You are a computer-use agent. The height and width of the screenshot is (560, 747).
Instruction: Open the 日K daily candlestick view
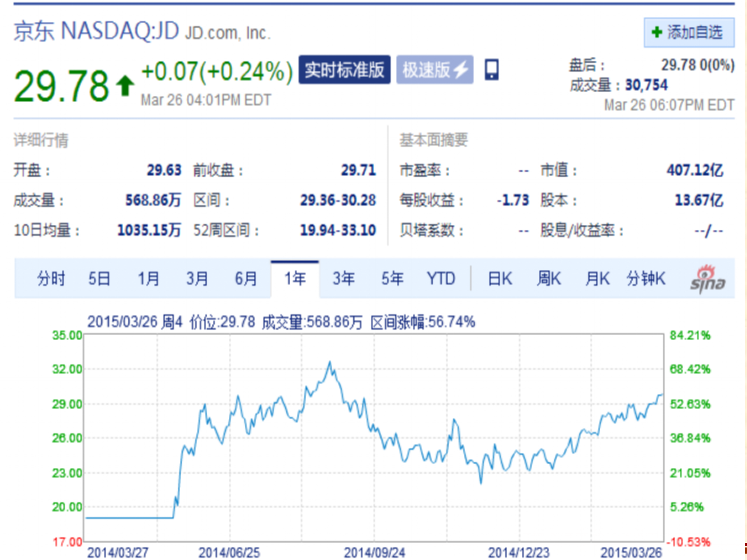(500, 279)
